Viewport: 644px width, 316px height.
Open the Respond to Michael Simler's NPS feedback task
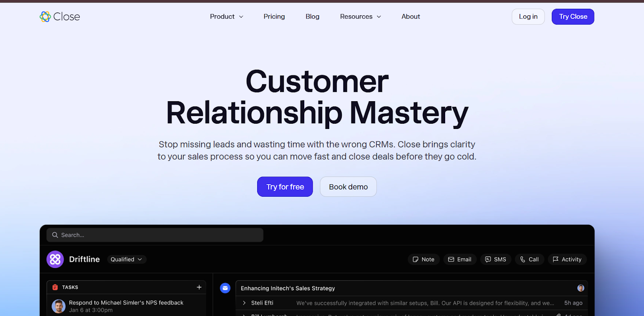point(126,303)
